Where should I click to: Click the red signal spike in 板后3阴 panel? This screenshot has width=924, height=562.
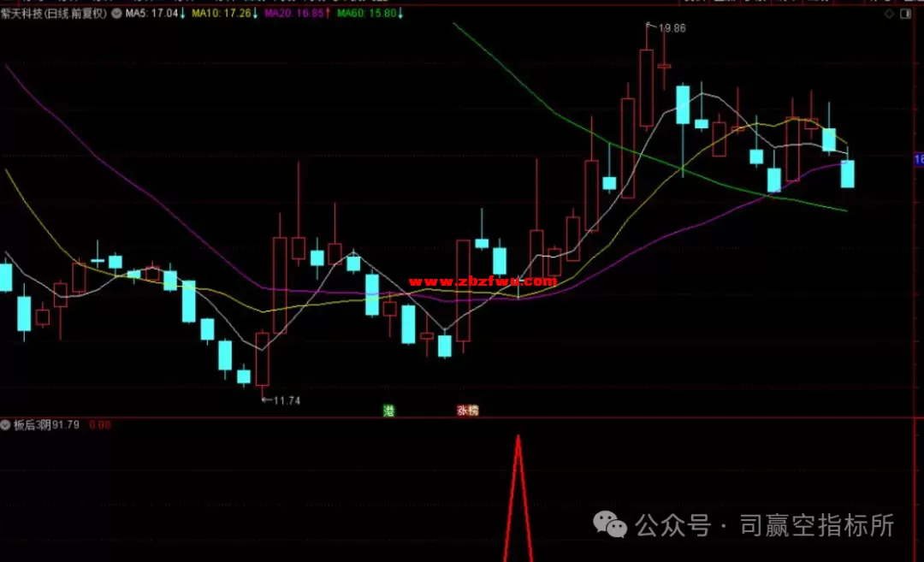click(518, 499)
